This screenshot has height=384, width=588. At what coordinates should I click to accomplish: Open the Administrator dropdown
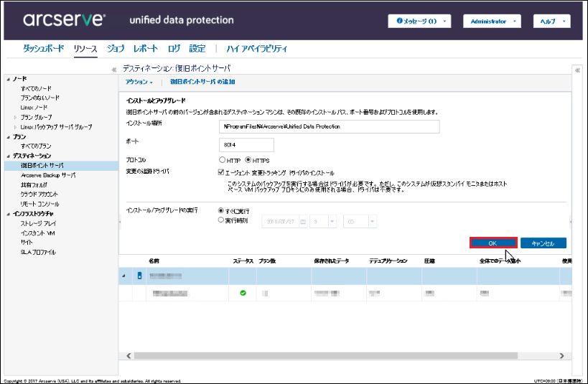492,21
